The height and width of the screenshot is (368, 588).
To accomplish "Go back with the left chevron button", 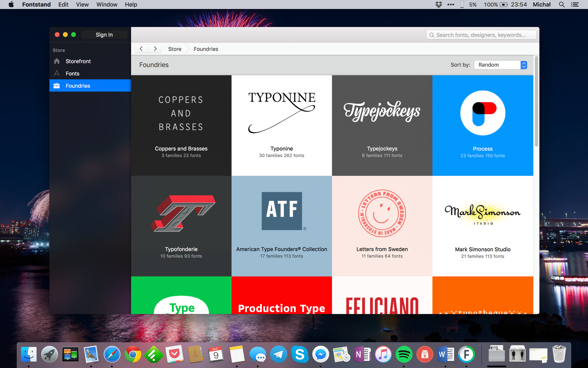I will (141, 49).
